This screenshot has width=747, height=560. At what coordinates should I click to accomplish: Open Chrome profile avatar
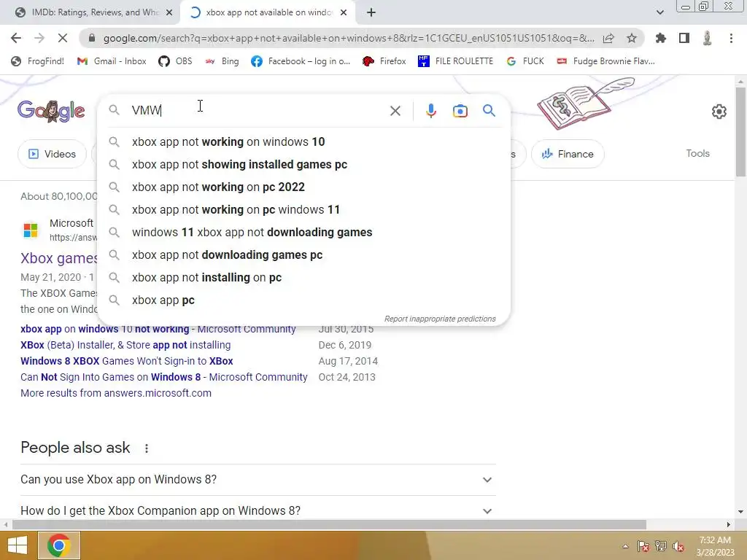pyautogui.click(x=708, y=38)
